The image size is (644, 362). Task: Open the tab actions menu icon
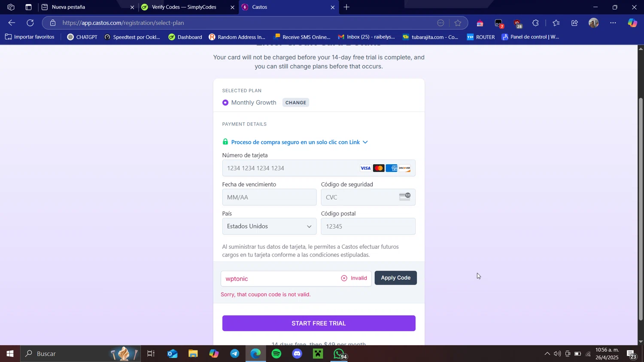[x=28, y=7]
